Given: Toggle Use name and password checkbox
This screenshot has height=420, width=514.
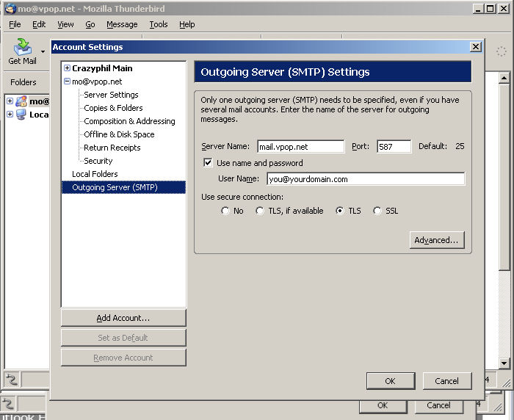Looking at the screenshot, I should click(x=209, y=163).
